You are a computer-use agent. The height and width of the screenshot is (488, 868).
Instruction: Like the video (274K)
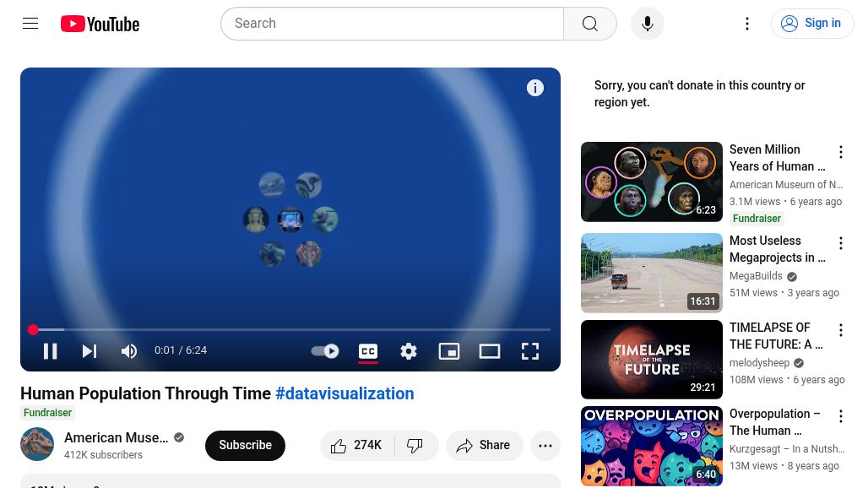tap(357, 446)
